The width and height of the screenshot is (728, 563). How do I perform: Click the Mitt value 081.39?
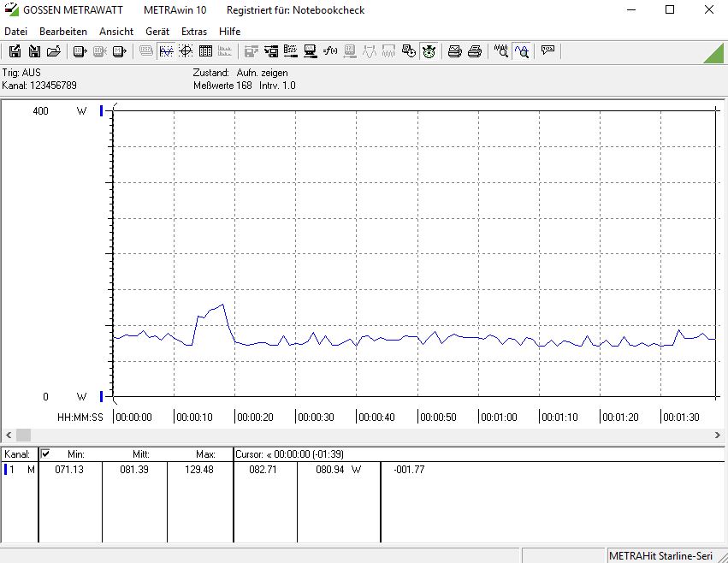click(x=134, y=470)
